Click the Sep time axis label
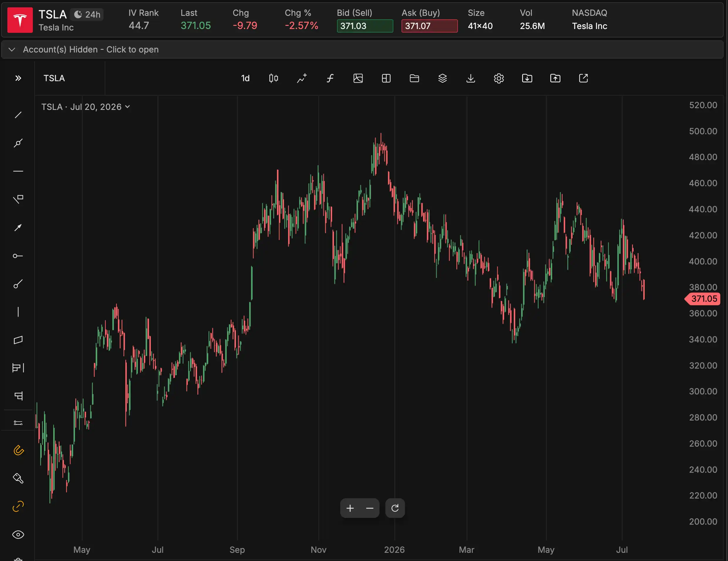 pyautogui.click(x=237, y=550)
